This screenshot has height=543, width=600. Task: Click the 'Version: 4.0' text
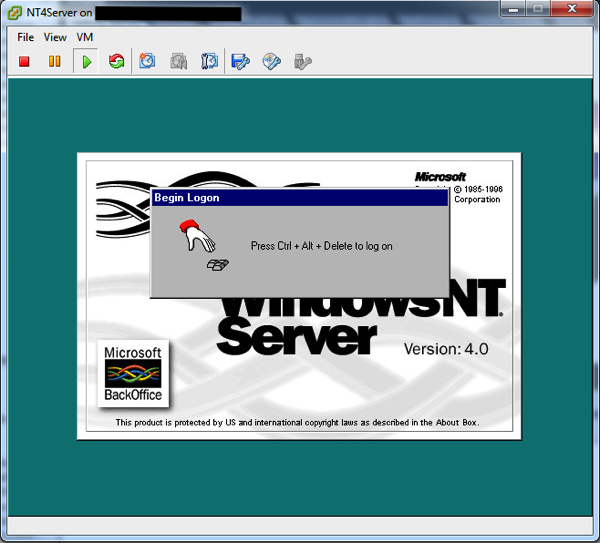pos(446,349)
